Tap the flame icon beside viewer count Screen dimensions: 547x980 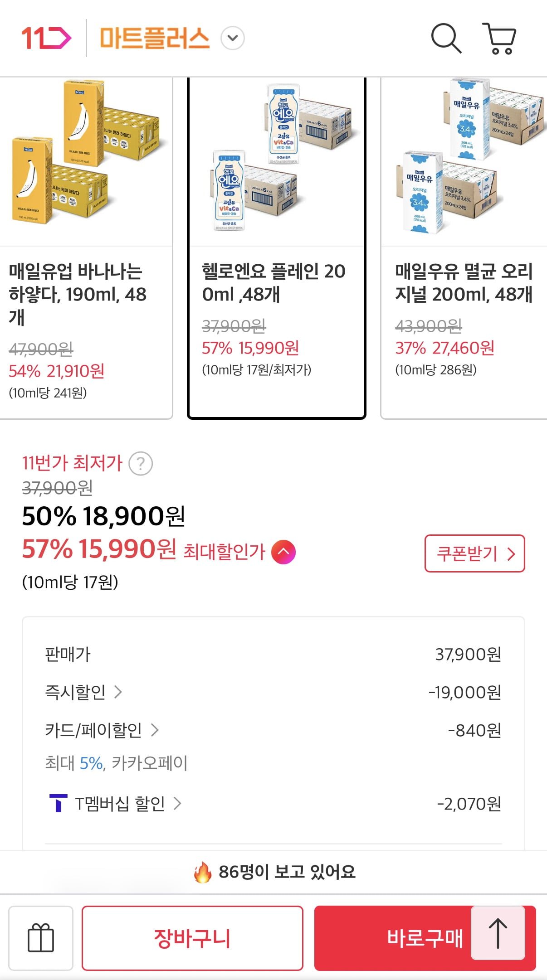202,872
